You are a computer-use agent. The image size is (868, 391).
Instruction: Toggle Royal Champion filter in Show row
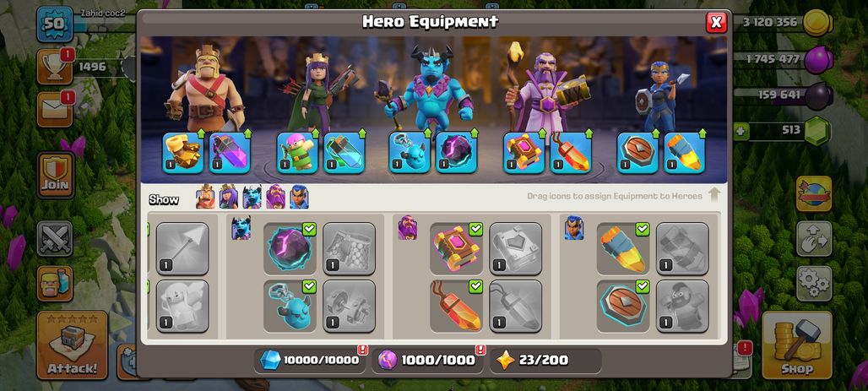click(299, 197)
